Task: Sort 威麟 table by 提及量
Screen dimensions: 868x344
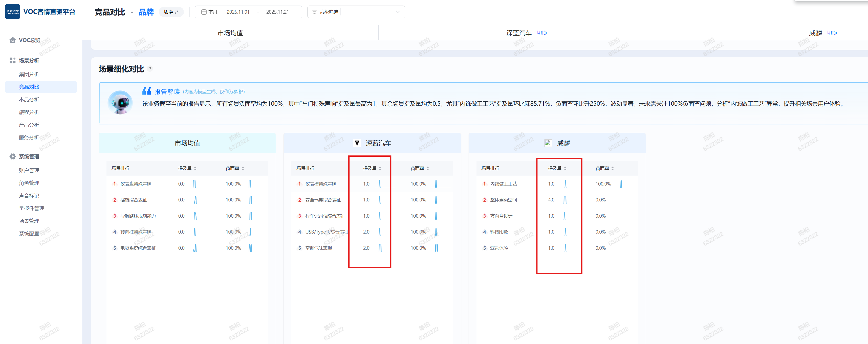Action: (565, 168)
